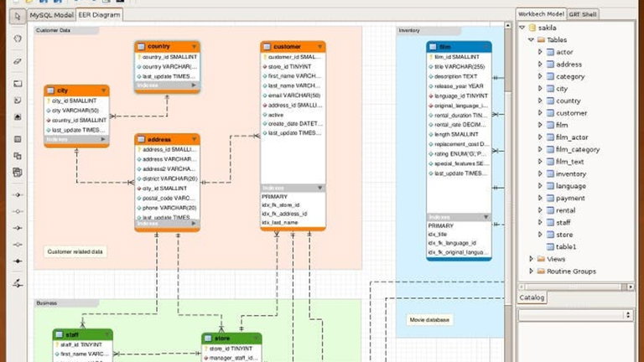Click the 'Movie database' note
Screen dimensions: 644x362
429,320
